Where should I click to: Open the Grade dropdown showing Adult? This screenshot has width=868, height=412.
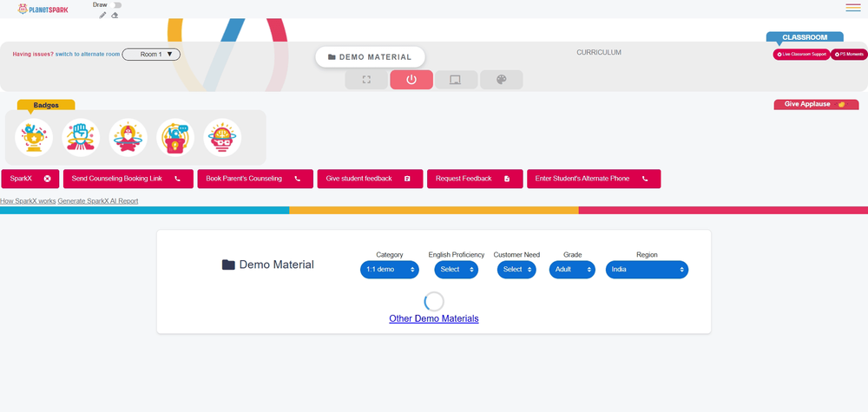[572, 270]
